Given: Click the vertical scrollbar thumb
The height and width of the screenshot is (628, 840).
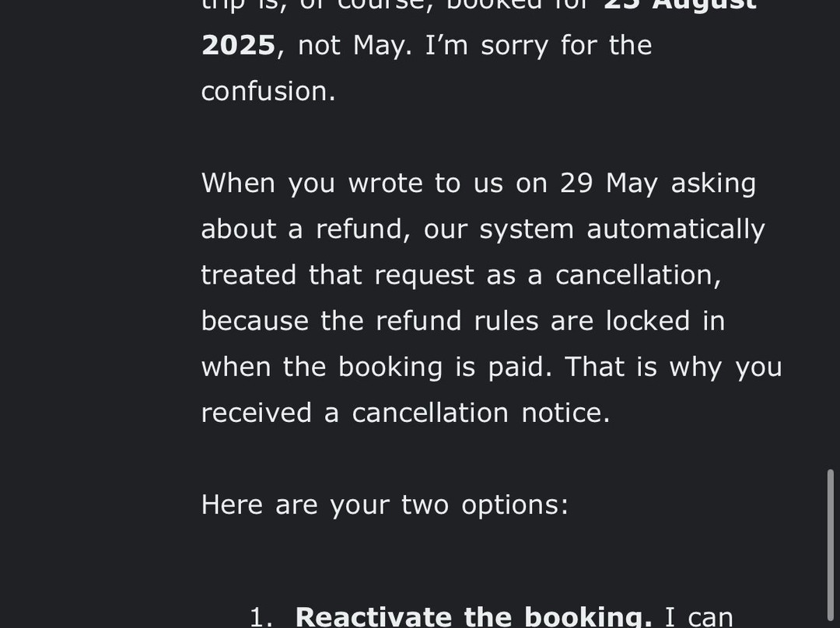Looking at the screenshot, I should pos(831,546).
